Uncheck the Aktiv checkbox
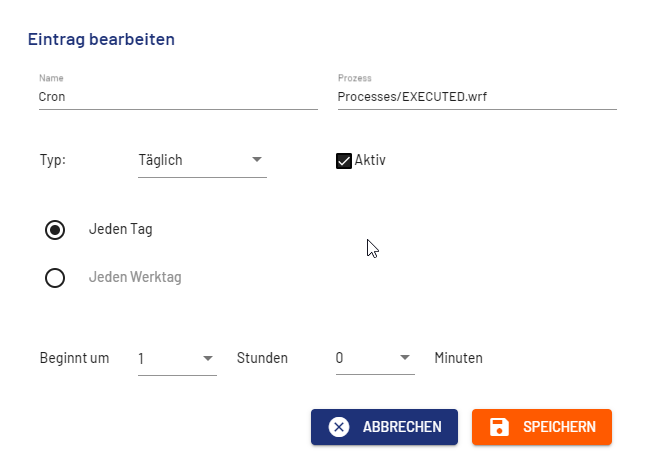The height and width of the screenshot is (465, 647). (344, 160)
